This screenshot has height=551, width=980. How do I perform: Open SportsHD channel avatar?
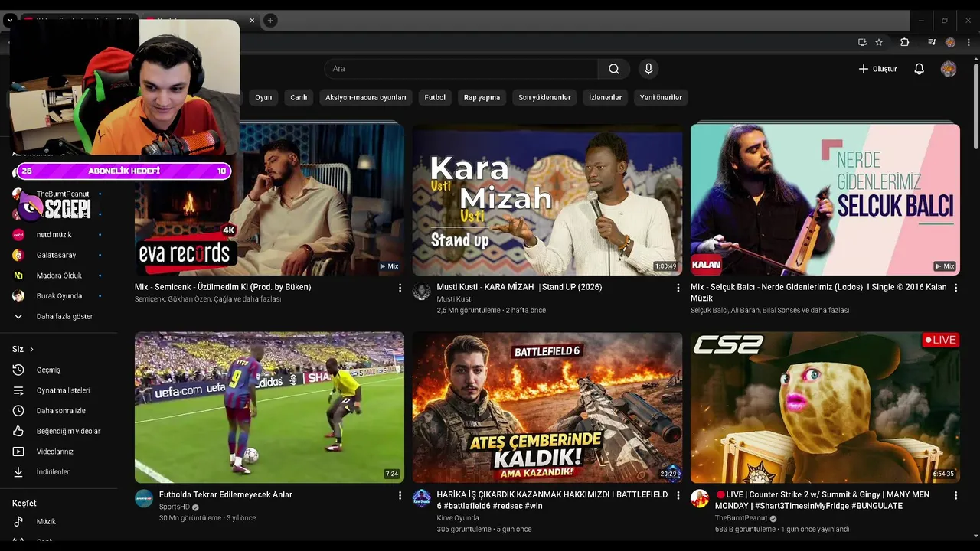pyautogui.click(x=144, y=498)
